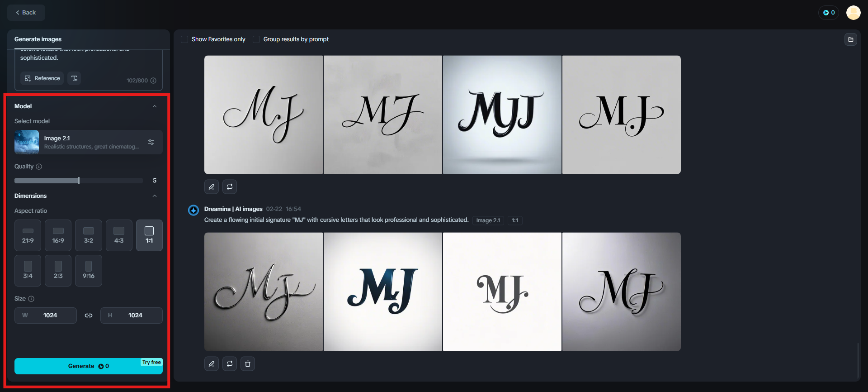The image size is (868, 392).
Task: Click regenerate icon under upper image set
Action: [230, 186]
